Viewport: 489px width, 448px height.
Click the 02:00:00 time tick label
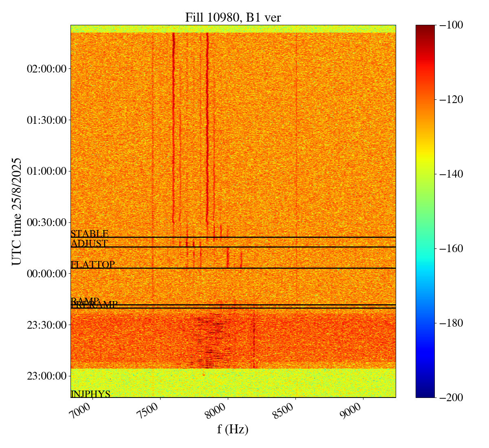(x=46, y=69)
